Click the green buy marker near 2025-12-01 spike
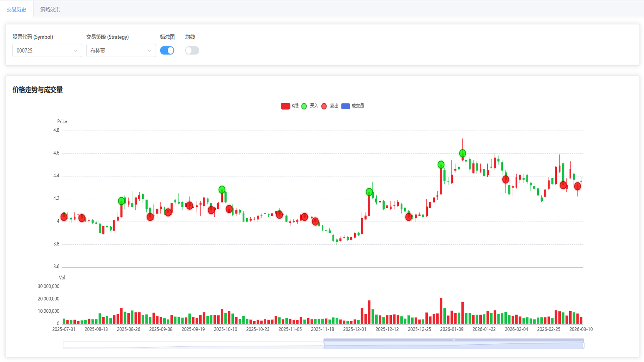644x362 pixels. point(369,192)
